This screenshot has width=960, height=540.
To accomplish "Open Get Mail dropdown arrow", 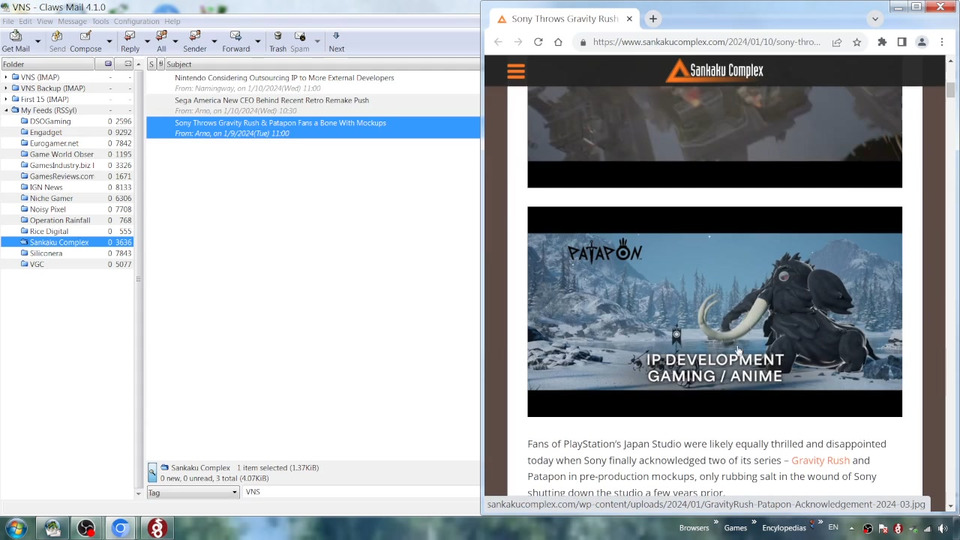I will (38, 42).
